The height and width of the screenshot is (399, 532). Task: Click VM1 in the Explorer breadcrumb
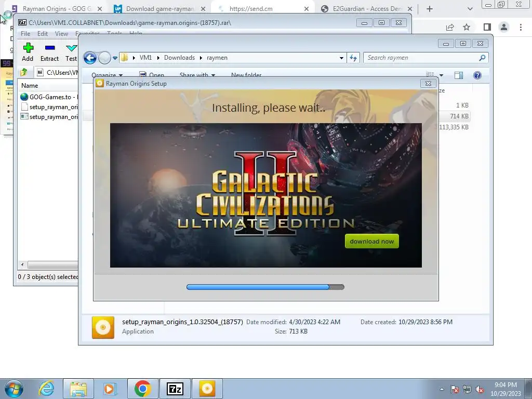coord(145,58)
